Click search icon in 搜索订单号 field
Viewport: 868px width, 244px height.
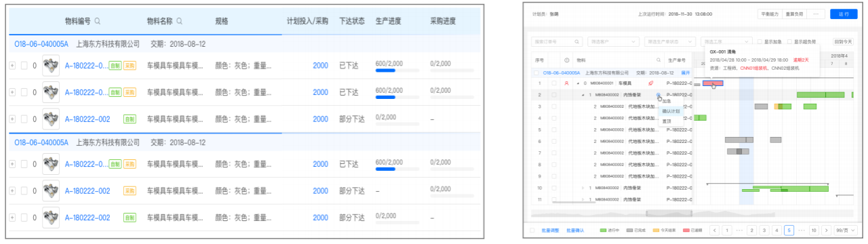[x=577, y=41]
